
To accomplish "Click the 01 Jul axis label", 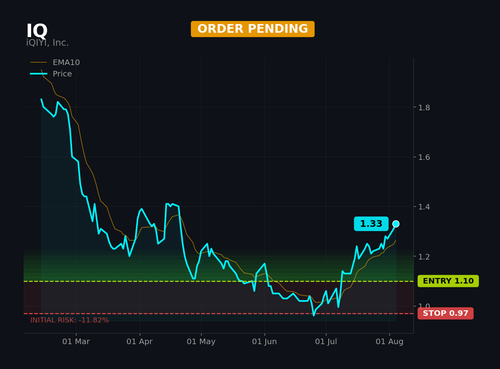I will 326,342.
